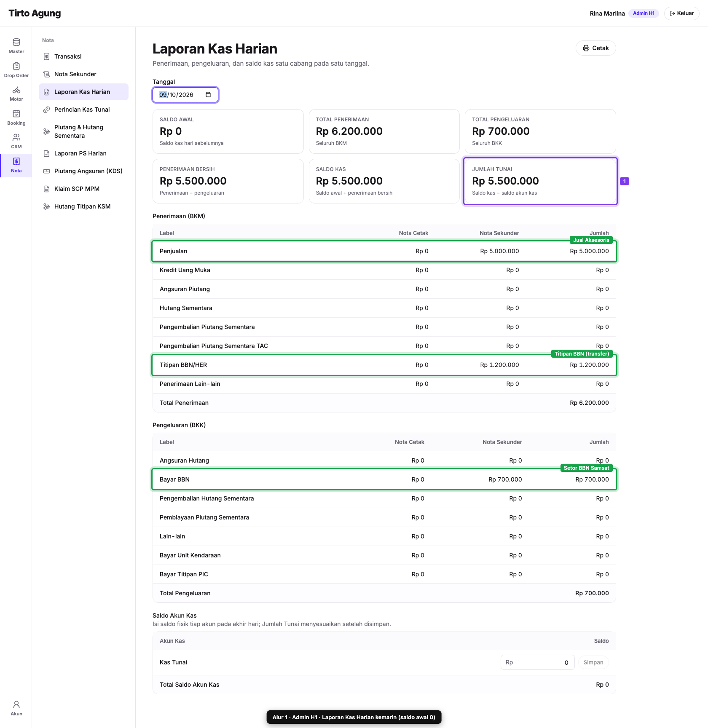Open the date picker calendar icon
Viewport: 708px width, 728px height.
(x=208, y=95)
